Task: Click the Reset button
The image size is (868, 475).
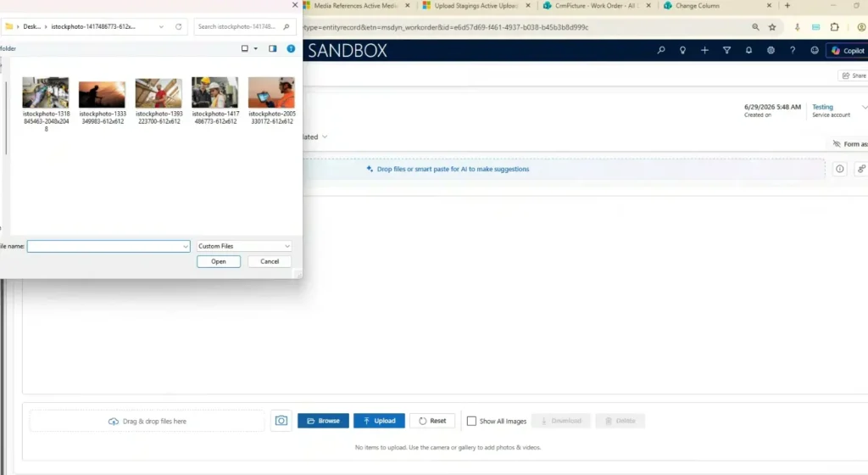Action: click(432, 421)
